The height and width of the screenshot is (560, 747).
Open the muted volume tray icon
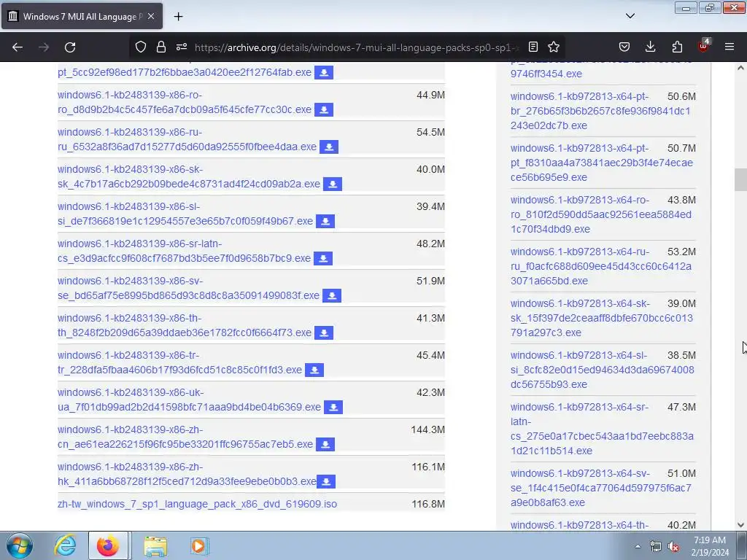click(673, 546)
